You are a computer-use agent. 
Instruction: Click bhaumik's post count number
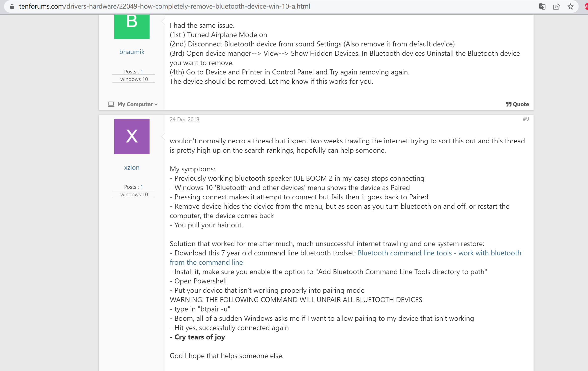pyautogui.click(x=142, y=71)
